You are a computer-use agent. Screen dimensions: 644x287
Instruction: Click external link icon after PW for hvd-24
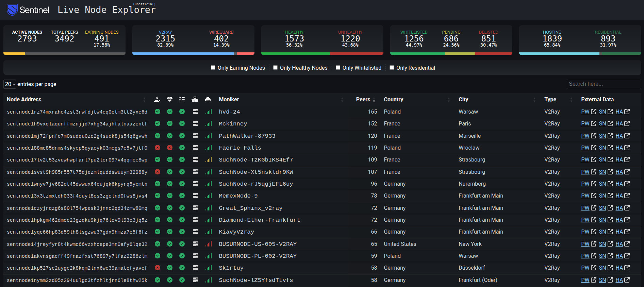click(594, 112)
